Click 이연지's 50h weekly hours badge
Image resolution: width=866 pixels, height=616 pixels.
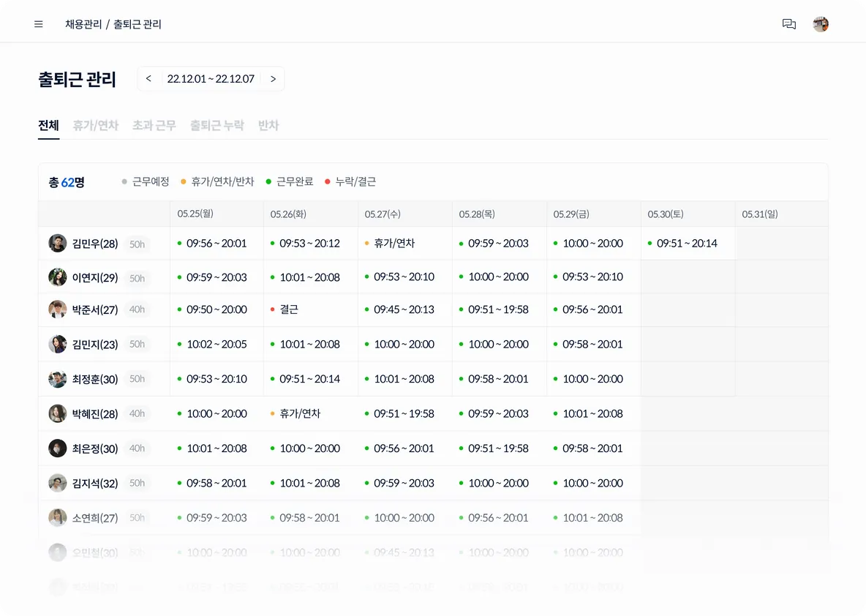pos(137,278)
